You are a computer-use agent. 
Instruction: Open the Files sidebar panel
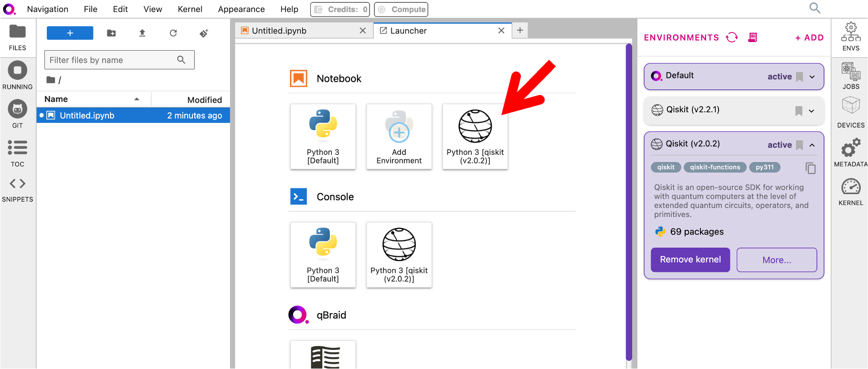[x=18, y=38]
